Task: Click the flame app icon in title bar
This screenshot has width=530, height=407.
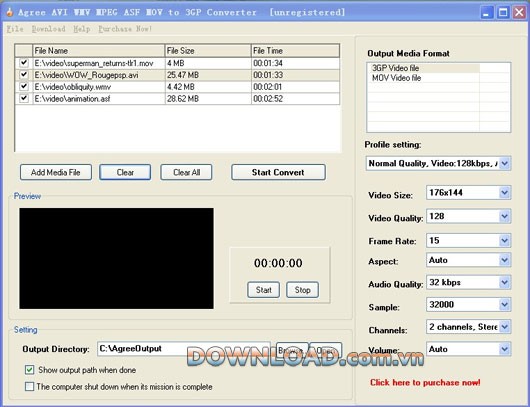Action: pos(9,13)
